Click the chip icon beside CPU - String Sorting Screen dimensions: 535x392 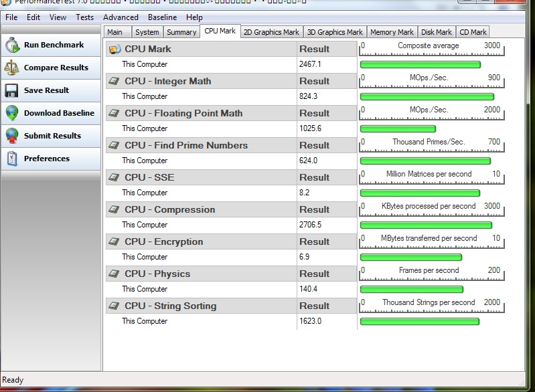114,306
